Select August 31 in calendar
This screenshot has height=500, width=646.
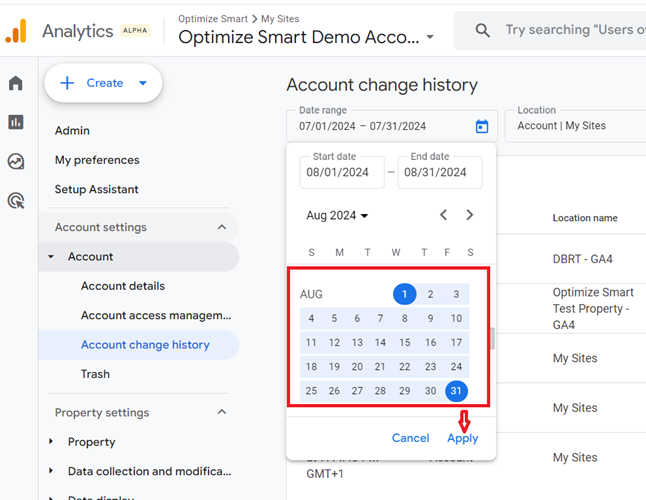click(456, 390)
